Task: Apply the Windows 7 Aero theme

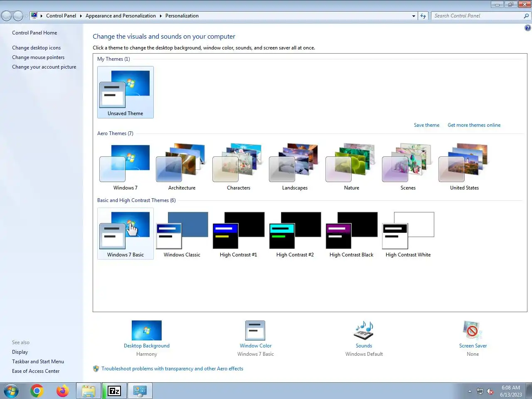Action: click(x=125, y=167)
